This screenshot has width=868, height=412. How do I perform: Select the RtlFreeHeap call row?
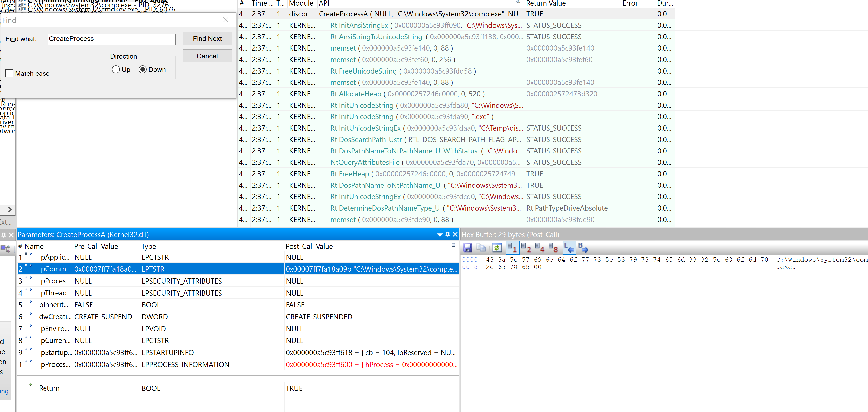(457, 174)
